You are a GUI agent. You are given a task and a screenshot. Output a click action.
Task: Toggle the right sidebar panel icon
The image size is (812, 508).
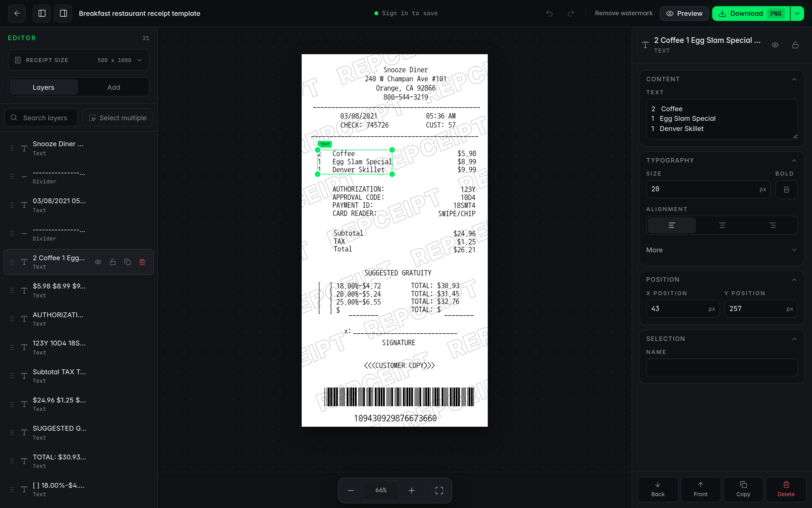[x=63, y=14]
